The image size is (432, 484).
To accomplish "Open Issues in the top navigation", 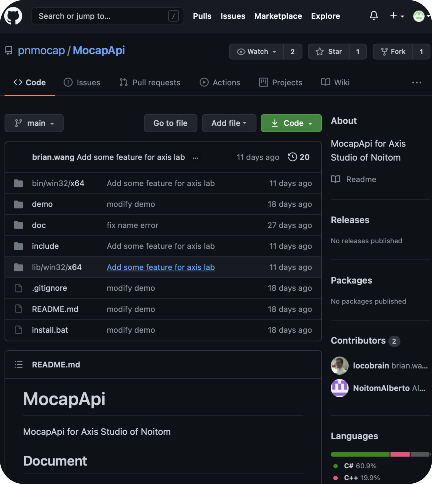I will [x=233, y=16].
